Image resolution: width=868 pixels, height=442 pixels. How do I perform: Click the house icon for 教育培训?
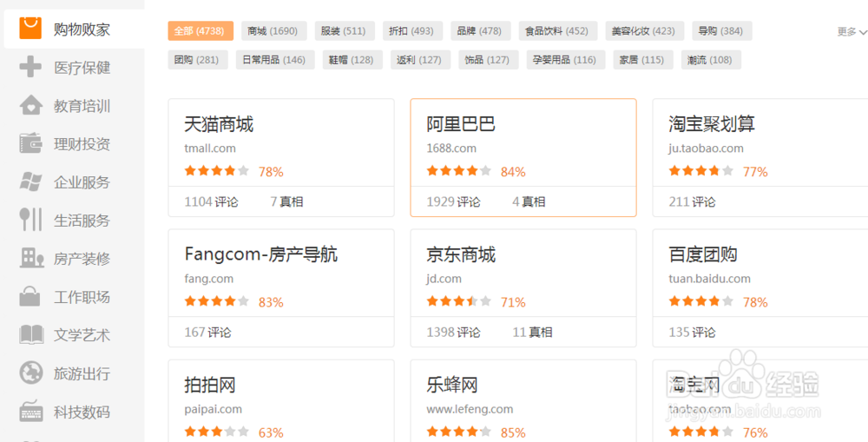[30, 105]
